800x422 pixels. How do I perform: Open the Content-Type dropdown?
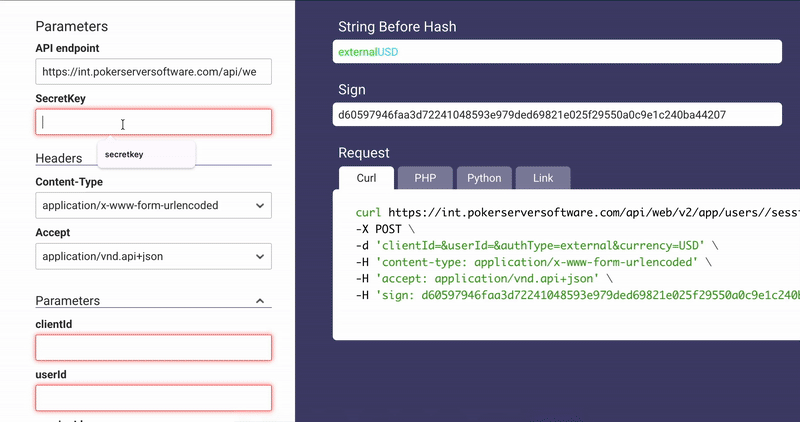(153, 206)
